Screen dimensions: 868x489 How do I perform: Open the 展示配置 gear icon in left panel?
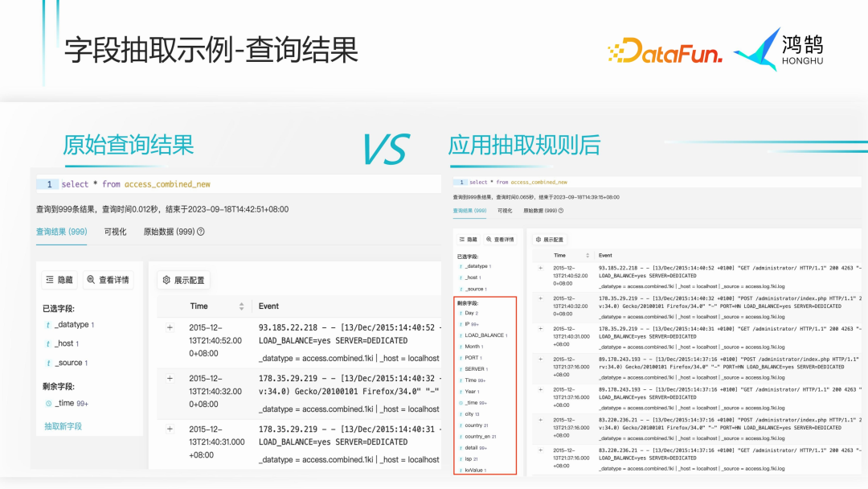point(166,281)
